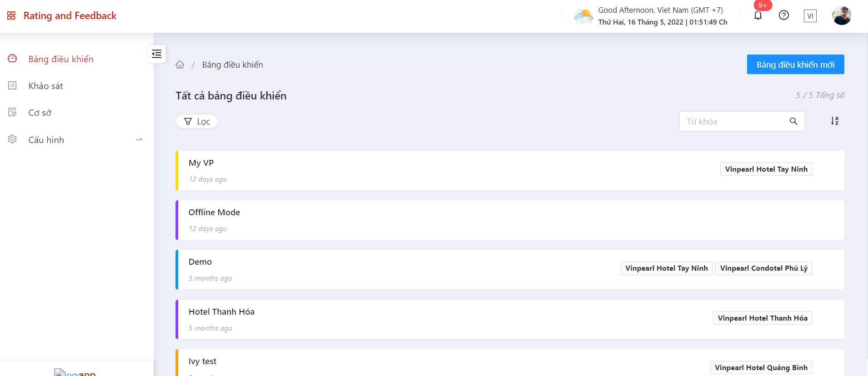The width and height of the screenshot is (868, 376).
Task: Open the help question mark icon
Action: pyautogui.click(x=784, y=15)
